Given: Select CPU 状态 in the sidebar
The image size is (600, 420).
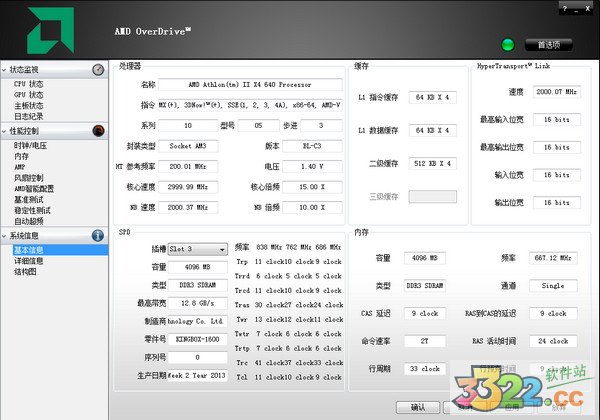Looking at the screenshot, I should (29, 84).
